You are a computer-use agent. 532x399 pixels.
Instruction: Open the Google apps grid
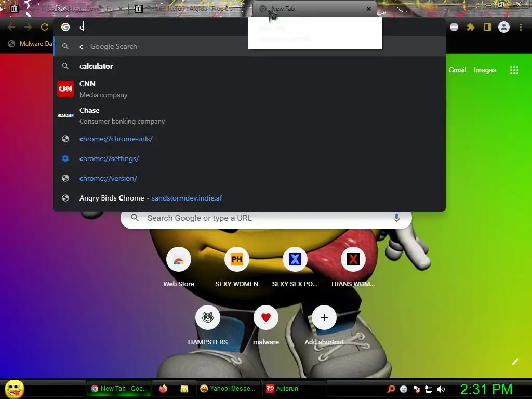coord(514,70)
